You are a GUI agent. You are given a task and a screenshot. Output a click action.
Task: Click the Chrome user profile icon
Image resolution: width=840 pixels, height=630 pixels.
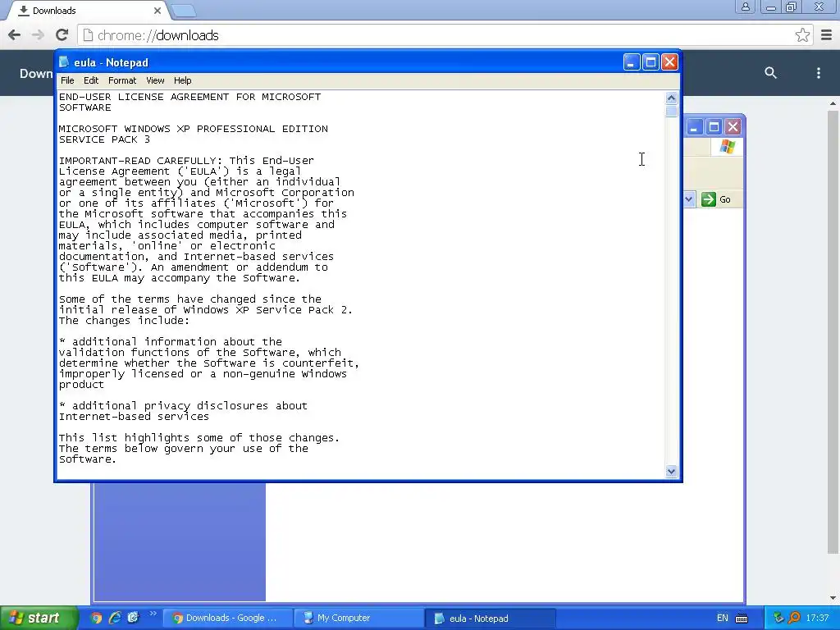point(745,7)
